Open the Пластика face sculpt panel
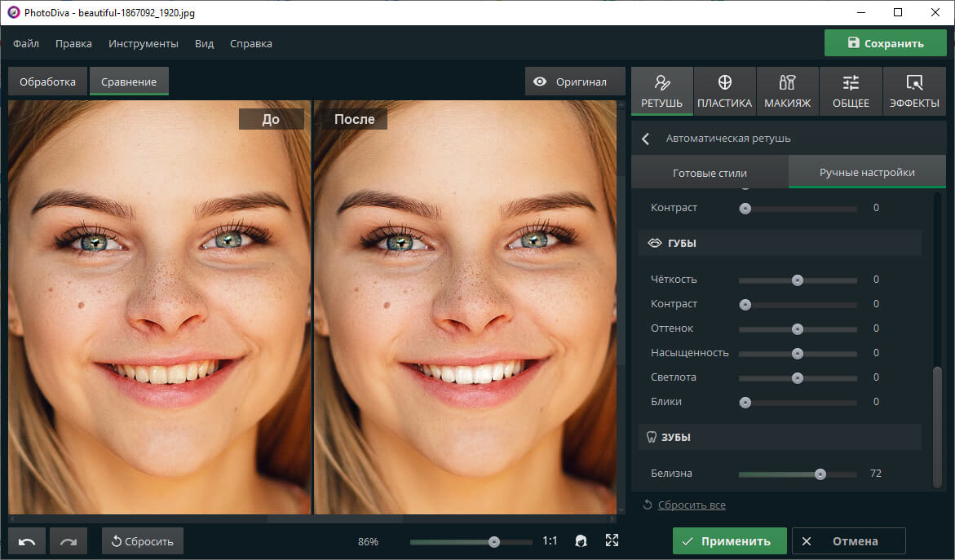Screen dimensions: 955x560 coord(724,91)
